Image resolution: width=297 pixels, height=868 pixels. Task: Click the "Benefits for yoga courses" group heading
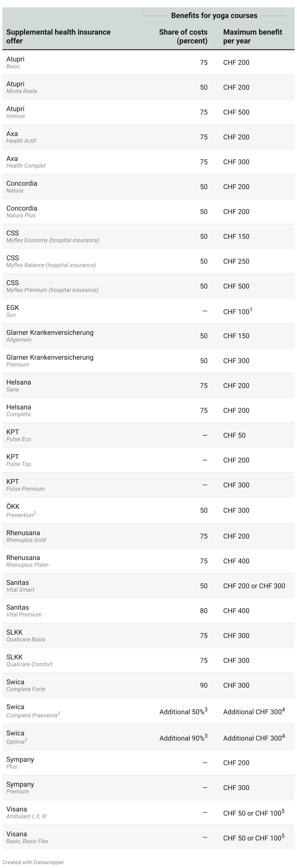[214, 16]
